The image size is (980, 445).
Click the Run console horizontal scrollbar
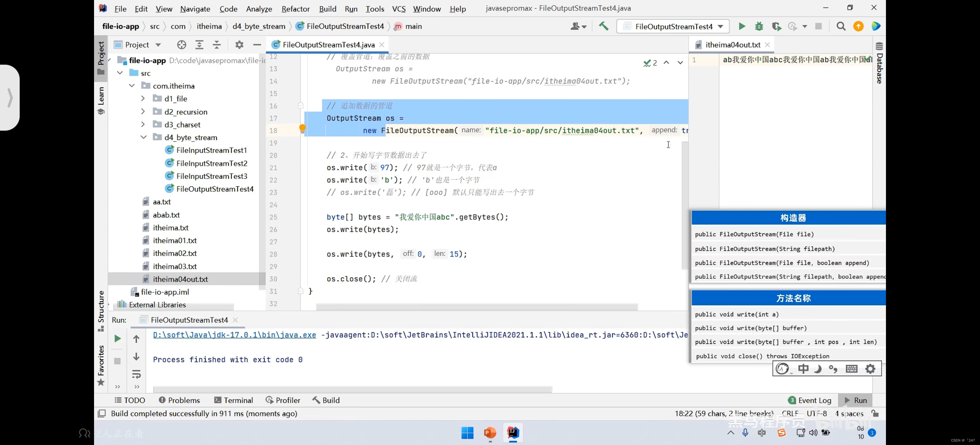(352, 389)
